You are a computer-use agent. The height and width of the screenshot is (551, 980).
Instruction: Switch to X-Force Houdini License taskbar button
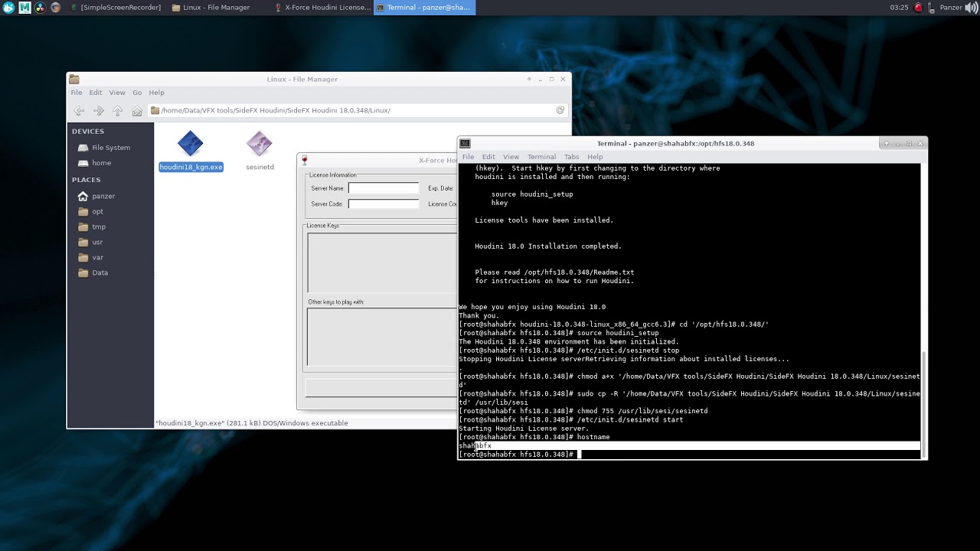point(322,8)
